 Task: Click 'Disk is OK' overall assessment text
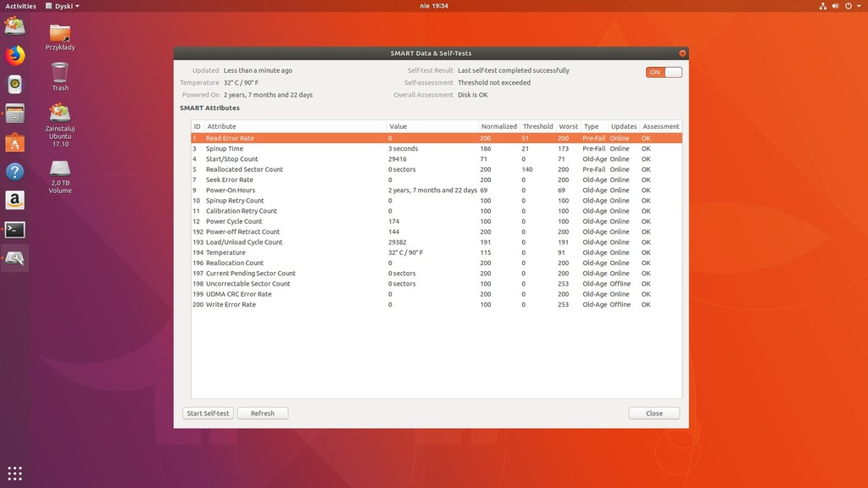point(473,95)
